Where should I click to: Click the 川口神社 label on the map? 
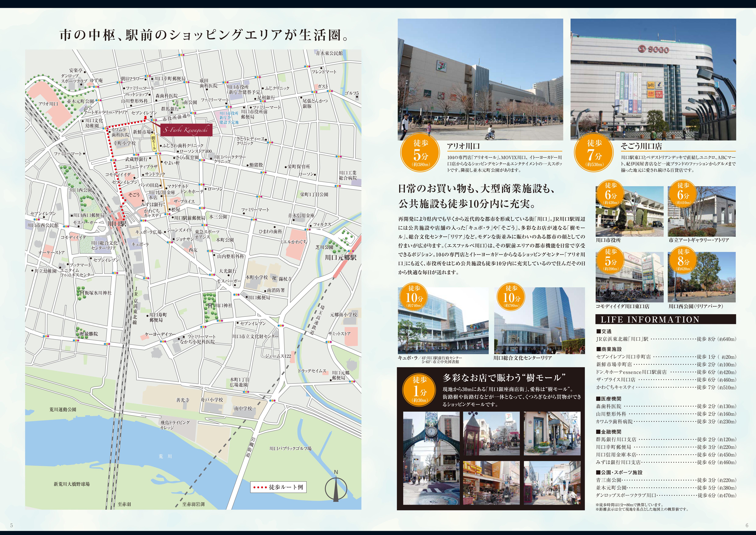(224, 305)
